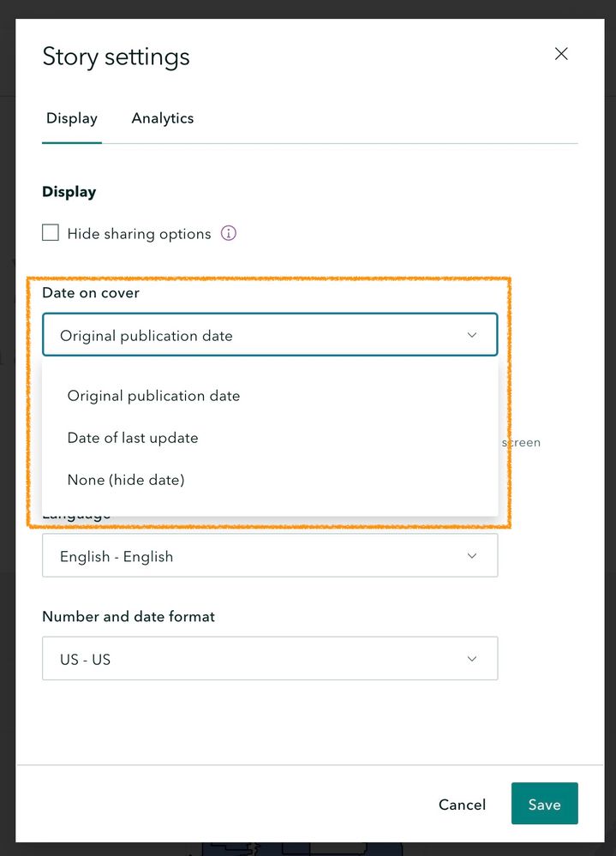Click info icon beside Hide sharing options

point(229,233)
